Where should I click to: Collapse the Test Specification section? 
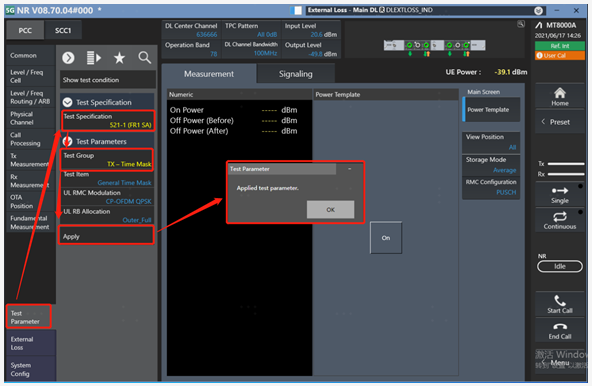pyautogui.click(x=68, y=102)
